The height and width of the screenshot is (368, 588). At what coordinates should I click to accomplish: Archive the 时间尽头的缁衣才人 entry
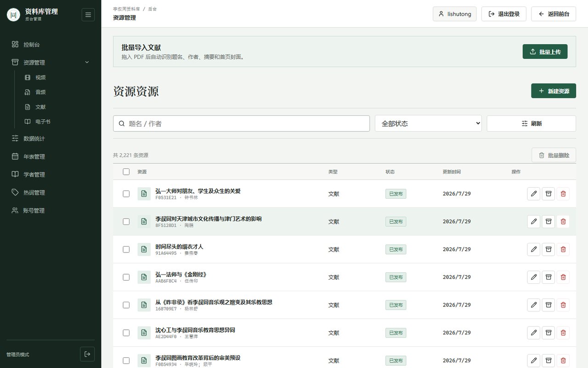pyautogui.click(x=548, y=249)
